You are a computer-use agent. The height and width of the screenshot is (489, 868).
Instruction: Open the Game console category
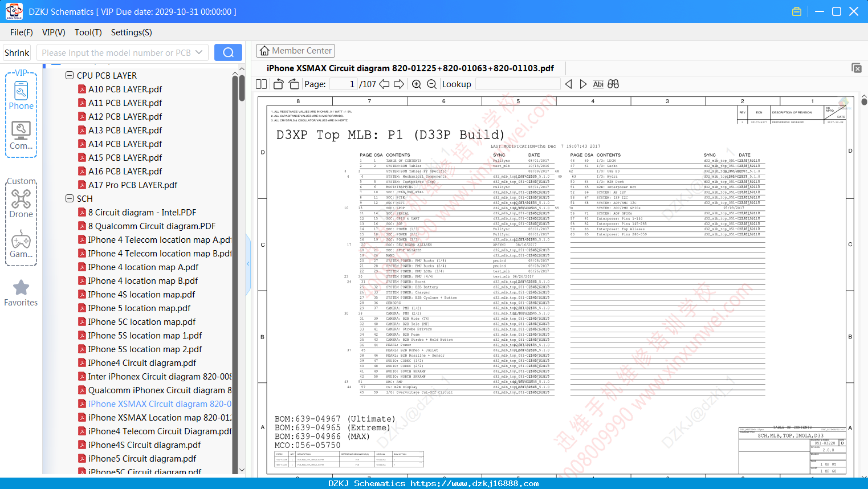(21, 244)
